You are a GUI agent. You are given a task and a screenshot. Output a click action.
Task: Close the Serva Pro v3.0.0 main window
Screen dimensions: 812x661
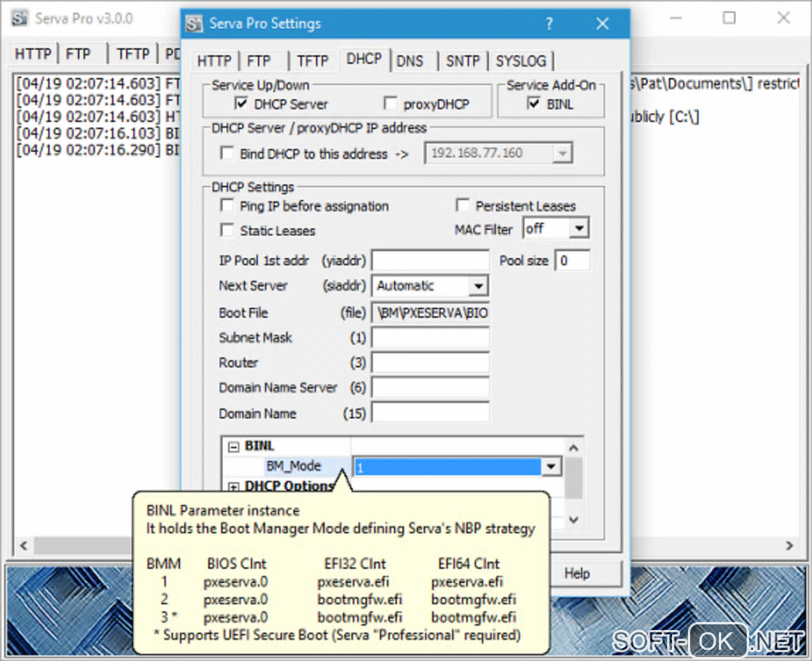(x=783, y=18)
